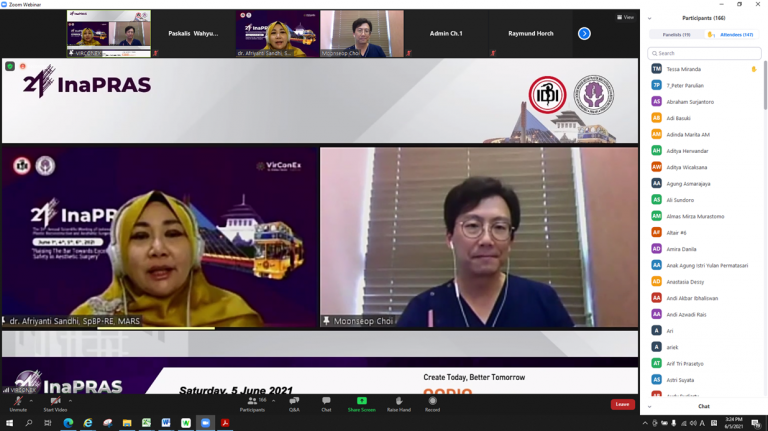The width and height of the screenshot is (768, 431).
Task: Click the red Leave button
Action: coord(622,404)
